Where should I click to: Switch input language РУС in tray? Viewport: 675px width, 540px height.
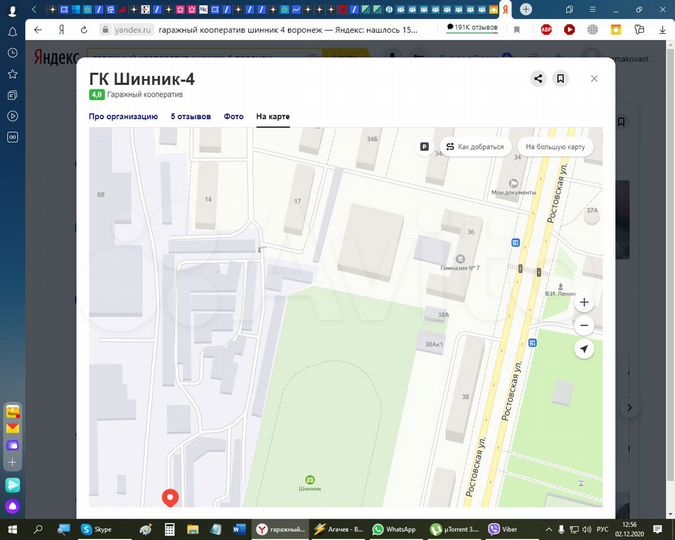pyautogui.click(x=602, y=529)
